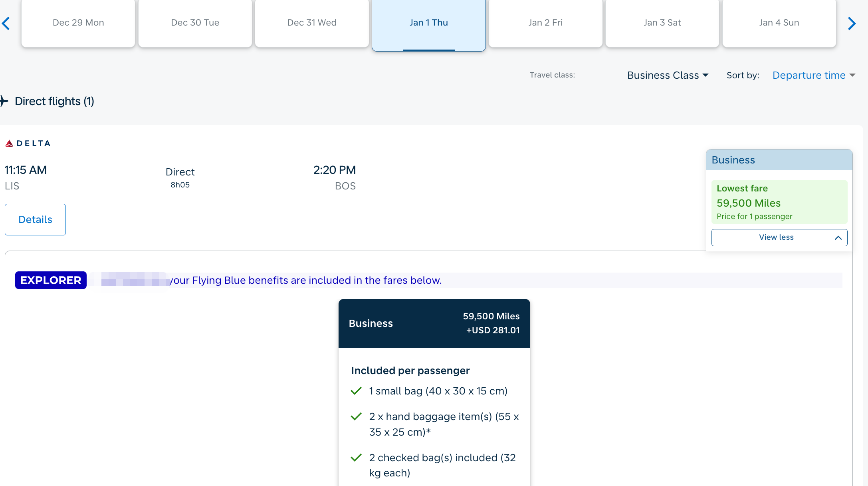
Task: Click the green checkmark next to small bag
Action: tap(356, 391)
